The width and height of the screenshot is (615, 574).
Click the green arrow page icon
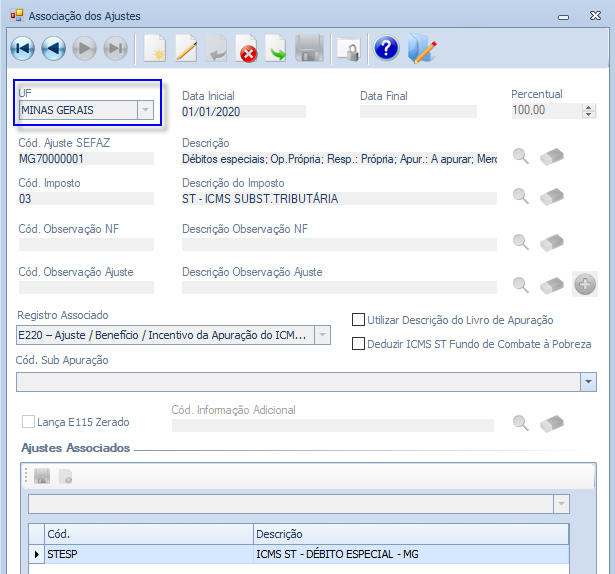click(x=277, y=49)
